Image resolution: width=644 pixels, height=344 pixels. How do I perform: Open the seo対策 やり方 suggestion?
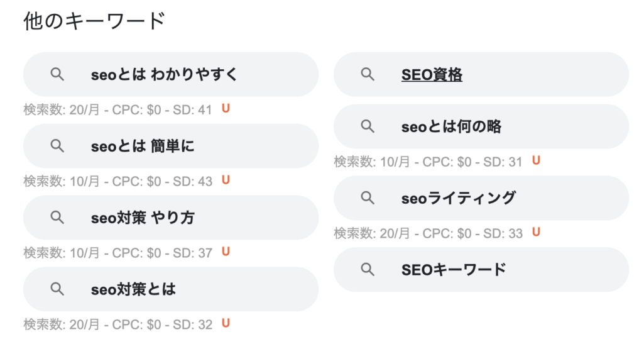tap(143, 218)
